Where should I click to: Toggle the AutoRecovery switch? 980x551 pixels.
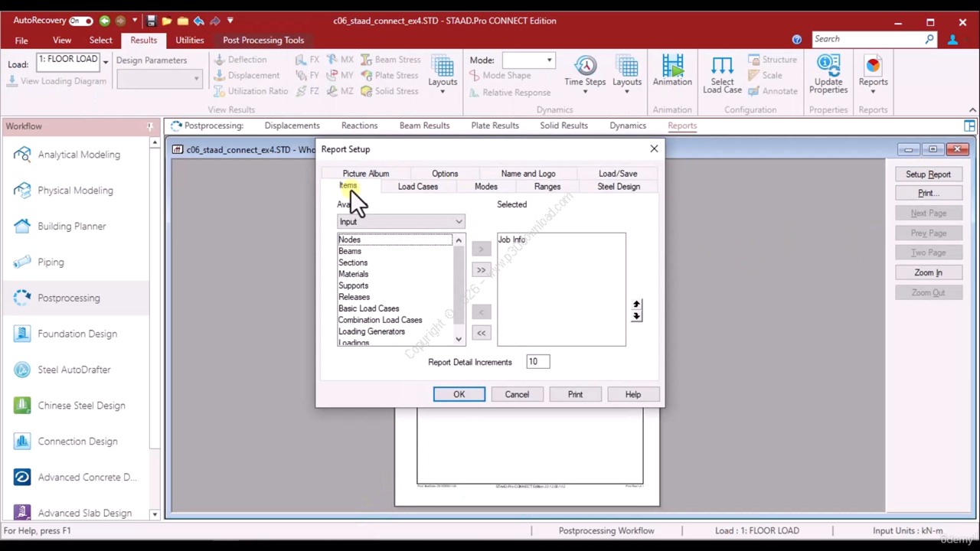coord(80,21)
